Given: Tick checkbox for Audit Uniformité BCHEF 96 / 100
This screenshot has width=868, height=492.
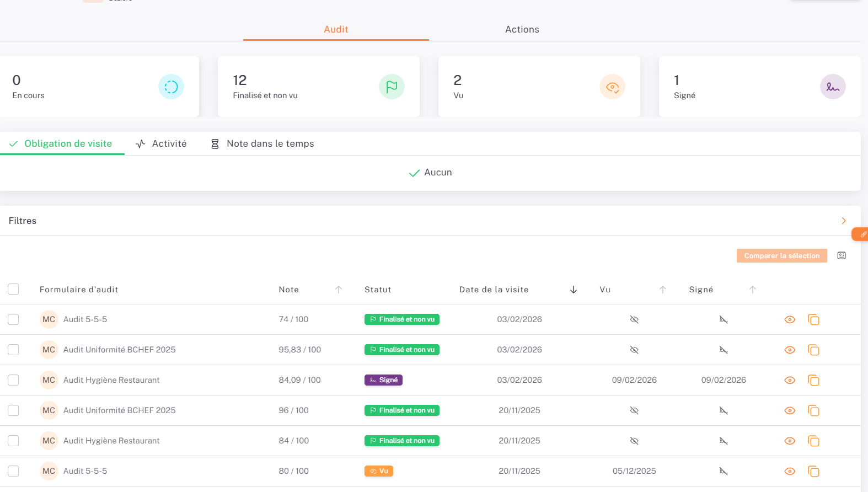Looking at the screenshot, I should click(13, 410).
